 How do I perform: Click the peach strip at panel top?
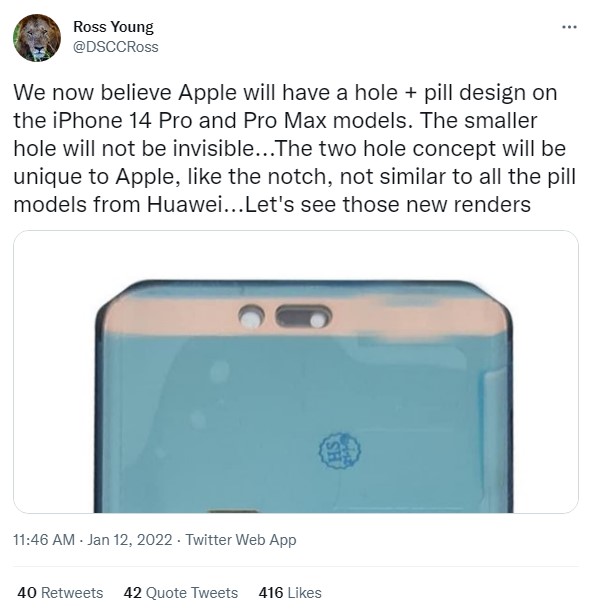point(306,317)
